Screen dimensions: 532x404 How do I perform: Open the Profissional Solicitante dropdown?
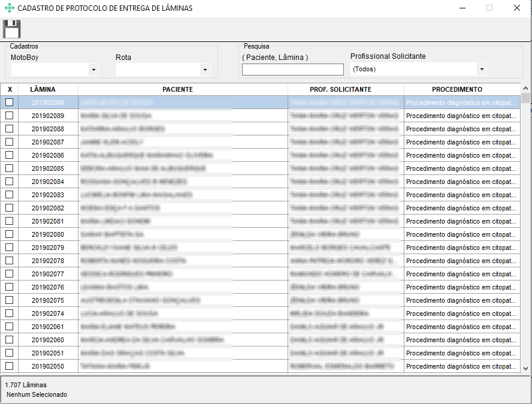(482, 69)
